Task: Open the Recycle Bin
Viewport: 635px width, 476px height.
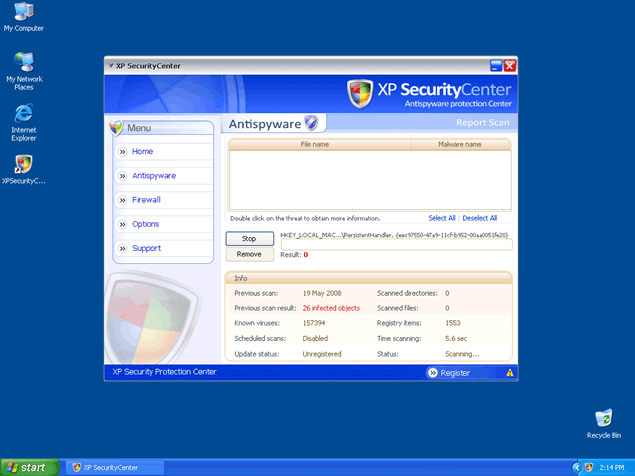Action: 603,418
